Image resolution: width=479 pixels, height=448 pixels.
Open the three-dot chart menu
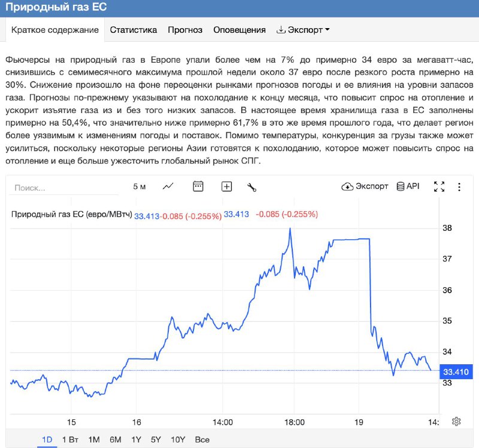[459, 187]
